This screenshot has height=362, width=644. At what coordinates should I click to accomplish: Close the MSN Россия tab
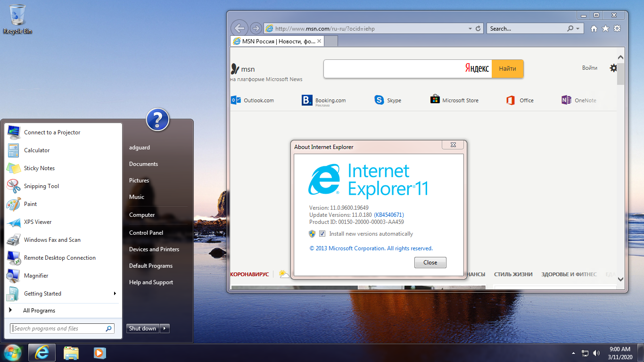point(319,41)
